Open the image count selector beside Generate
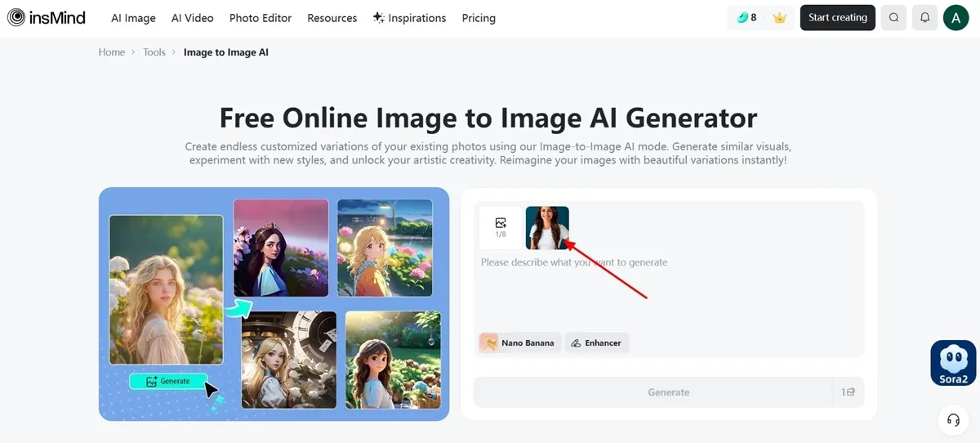This screenshot has width=980, height=443. pyautogui.click(x=848, y=392)
